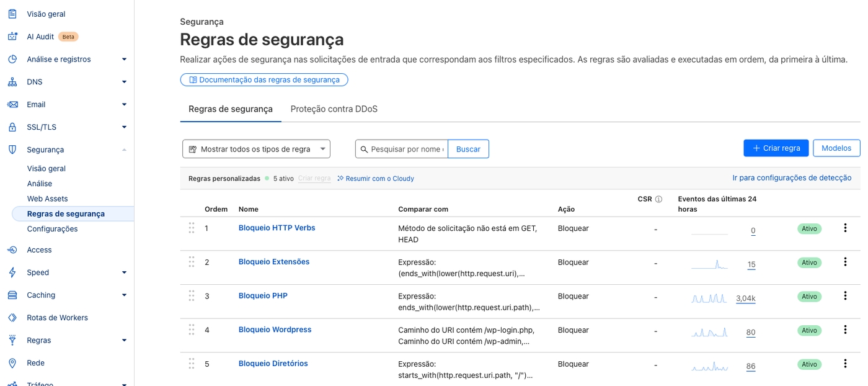Toggle the Ativo status for Bloqueio Wordpress
The image size is (868, 386).
(809, 330)
